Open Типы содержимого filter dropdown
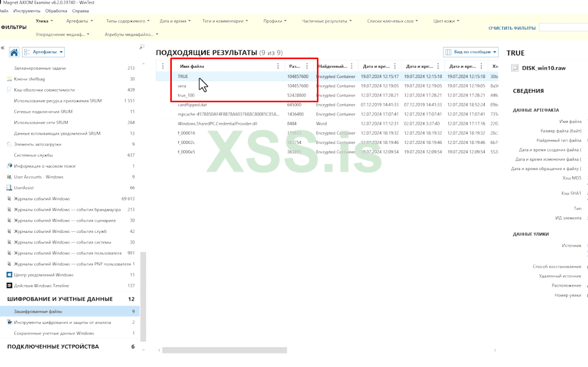Screen dimensions: 588x367 128,21
